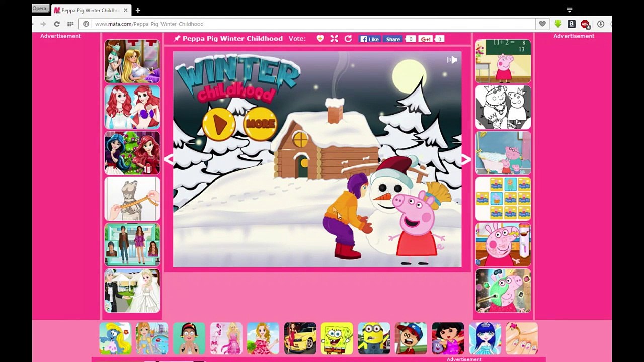Open the Peppa Pig math blackboard game thumbnail
This screenshot has width=644, height=362.
pyautogui.click(x=503, y=61)
